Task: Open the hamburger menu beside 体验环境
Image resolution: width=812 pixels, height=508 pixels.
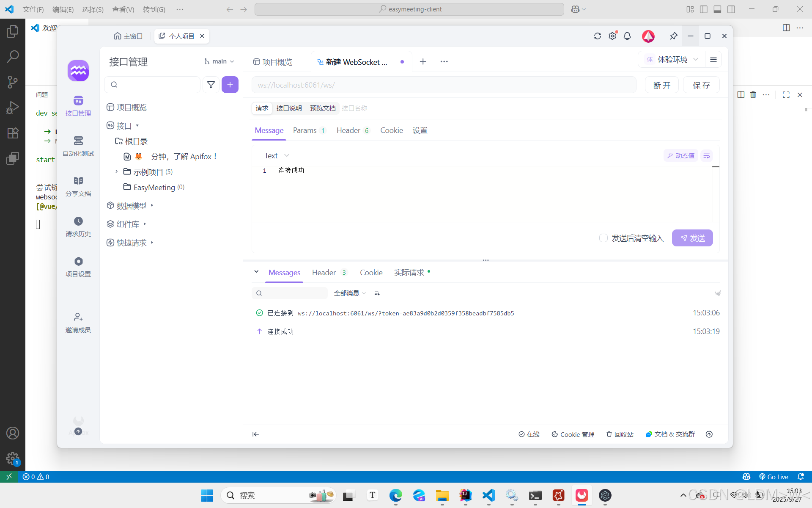Action: click(713, 60)
